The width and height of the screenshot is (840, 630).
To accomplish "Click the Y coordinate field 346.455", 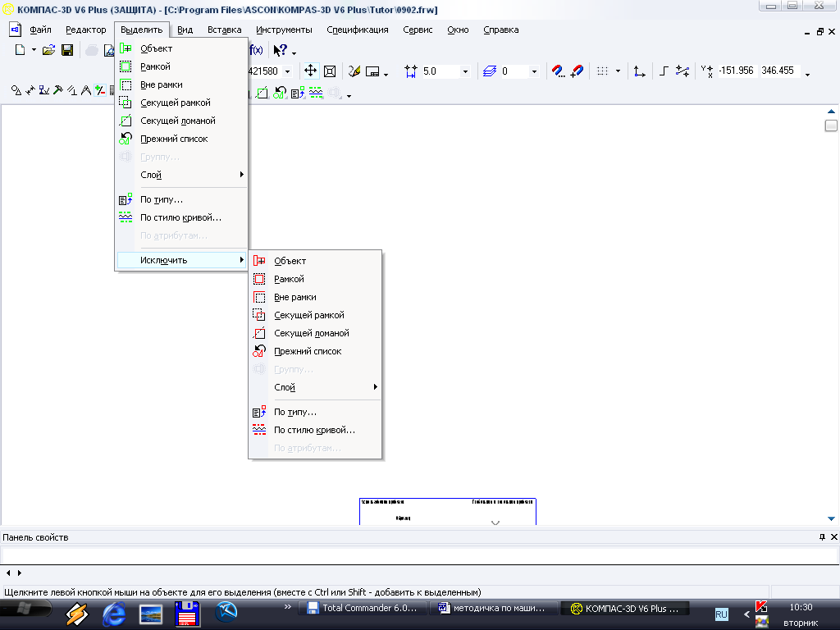I will click(x=779, y=71).
